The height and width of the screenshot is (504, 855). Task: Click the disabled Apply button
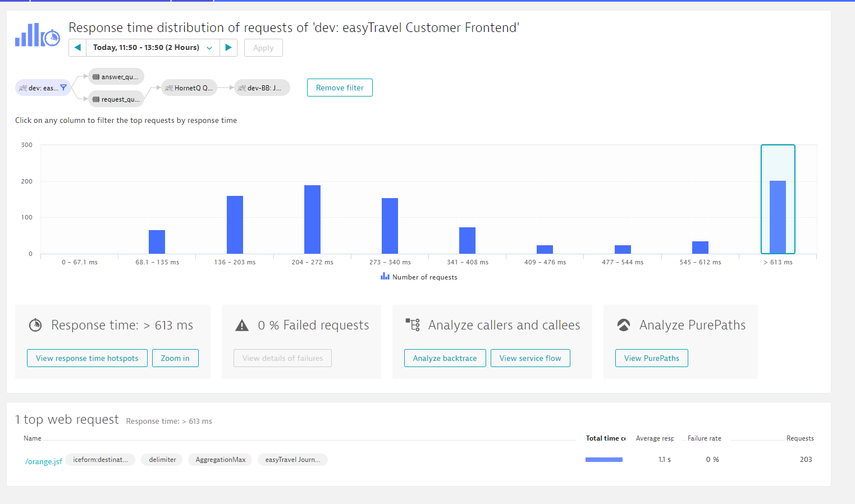pos(263,48)
